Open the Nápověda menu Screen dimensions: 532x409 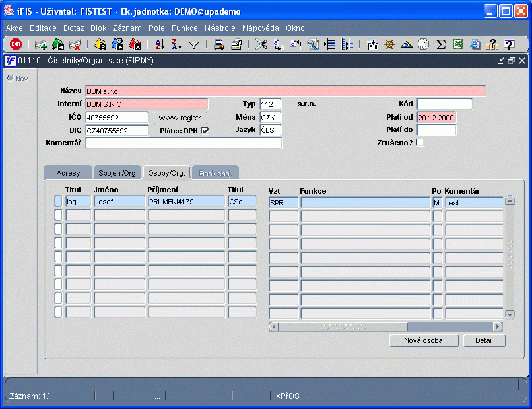(261, 28)
